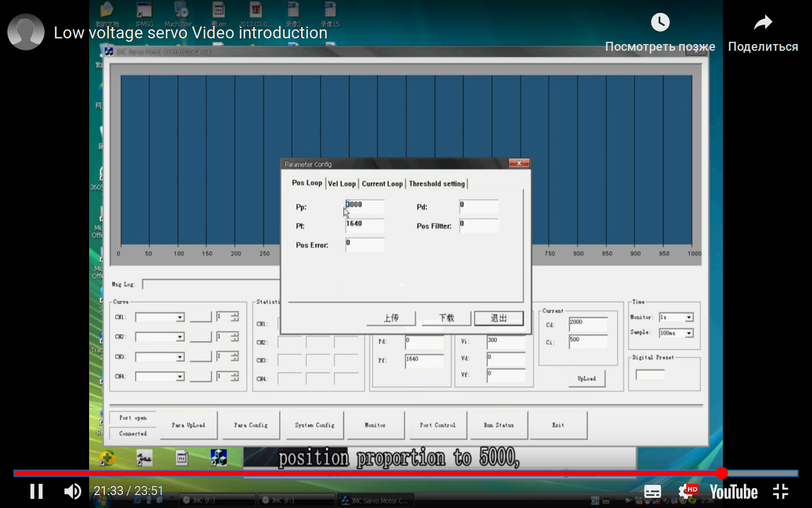
Task: Click the Cd current field showing 2000
Action: pos(588,324)
